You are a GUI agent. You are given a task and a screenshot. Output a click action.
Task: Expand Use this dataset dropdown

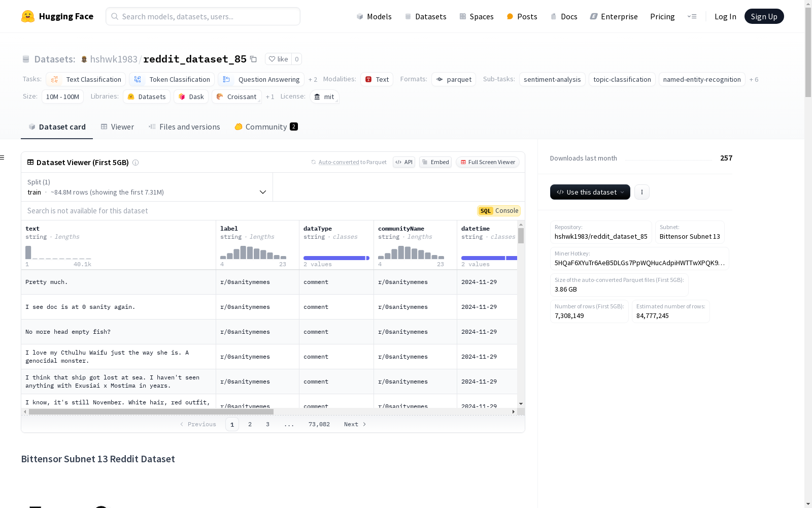pyautogui.click(x=590, y=192)
